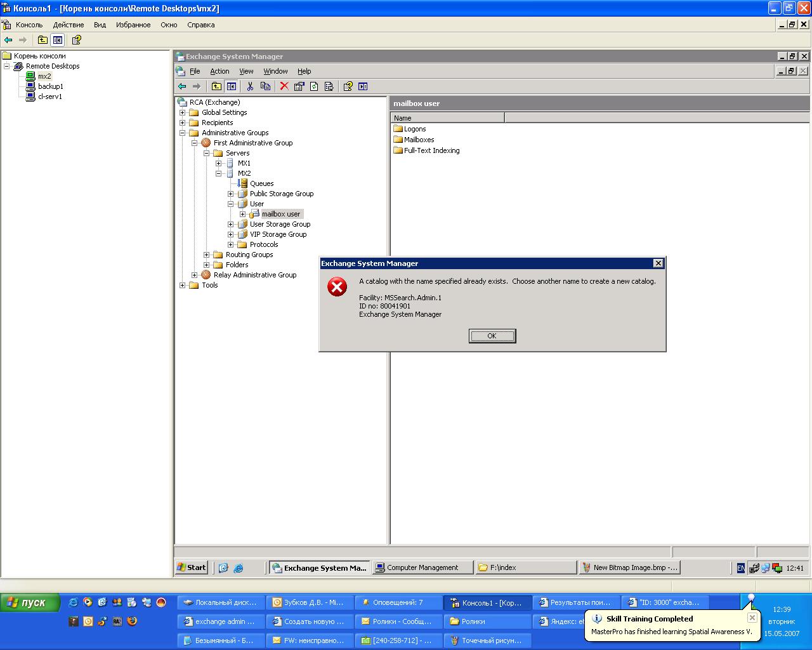Open the File menu in Exchange System Manager

click(x=195, y=71)
